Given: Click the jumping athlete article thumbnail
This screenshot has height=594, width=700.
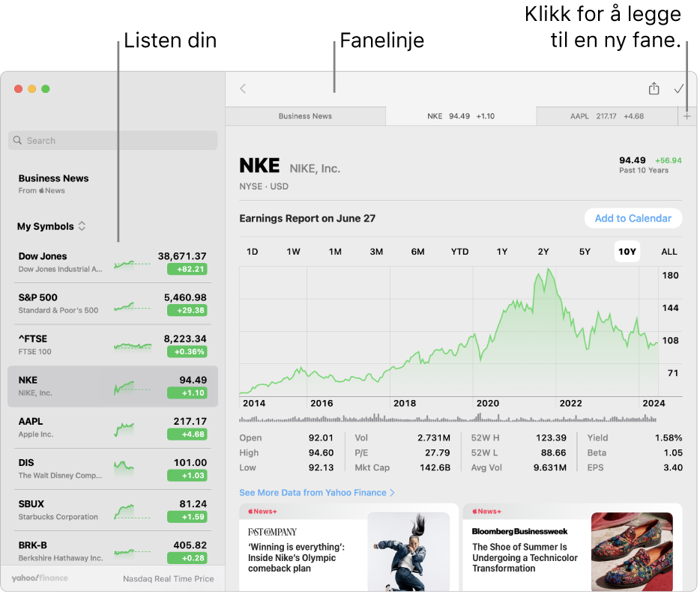Looking at the screenshot, I should [x=408, y=552].
